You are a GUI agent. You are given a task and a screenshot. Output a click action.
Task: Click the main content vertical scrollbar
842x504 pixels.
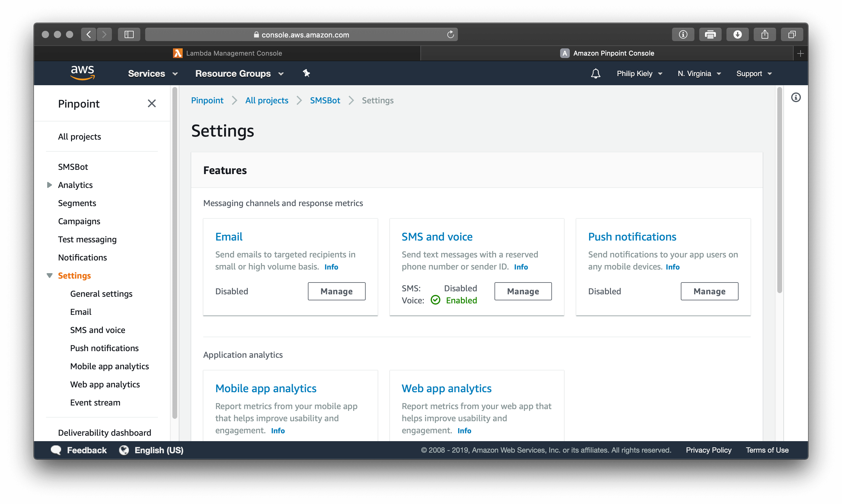pos(779,190)
